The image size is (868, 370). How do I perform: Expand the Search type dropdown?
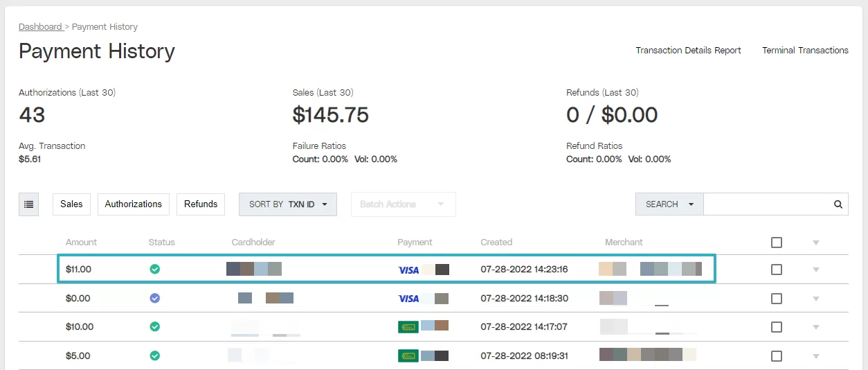[x=669, y=204]
